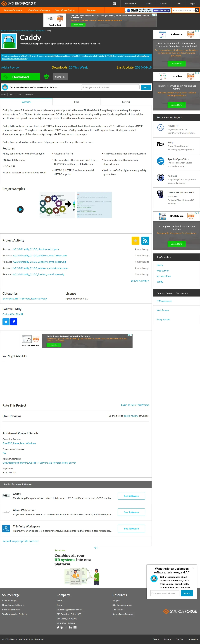Viewport: 200px width, 644px height.
Task: Click the Thinfinity Workspace logo icon
Action: (6, 528)
